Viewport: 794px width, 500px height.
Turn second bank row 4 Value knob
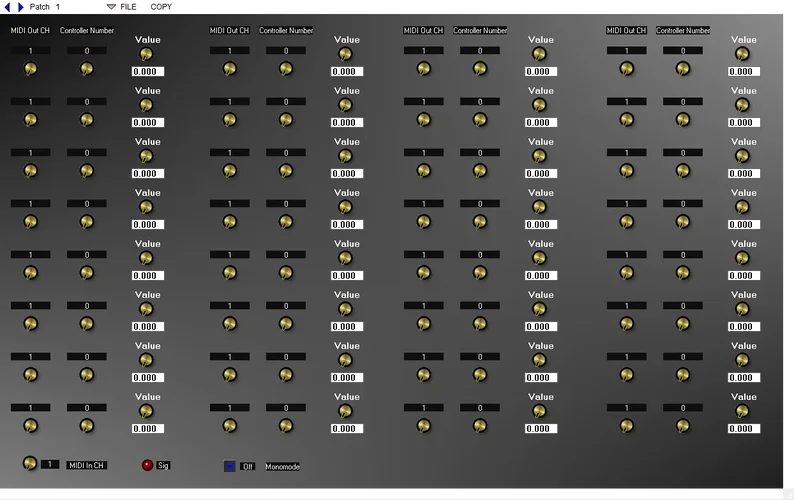point(345,207)
